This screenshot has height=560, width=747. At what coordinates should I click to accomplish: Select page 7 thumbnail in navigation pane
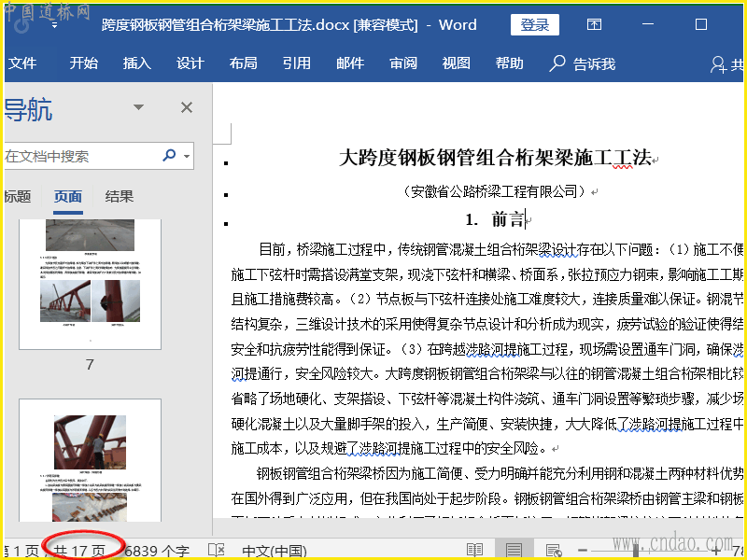[90, 285]
